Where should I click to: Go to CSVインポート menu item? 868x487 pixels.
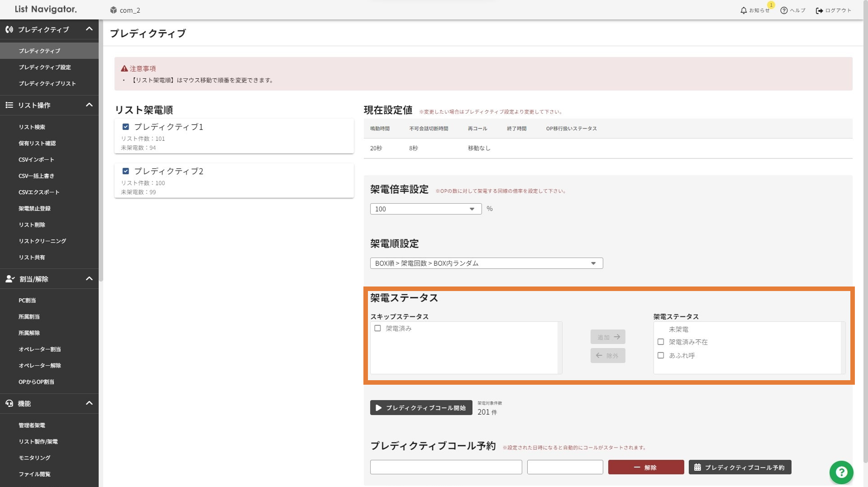36,159
